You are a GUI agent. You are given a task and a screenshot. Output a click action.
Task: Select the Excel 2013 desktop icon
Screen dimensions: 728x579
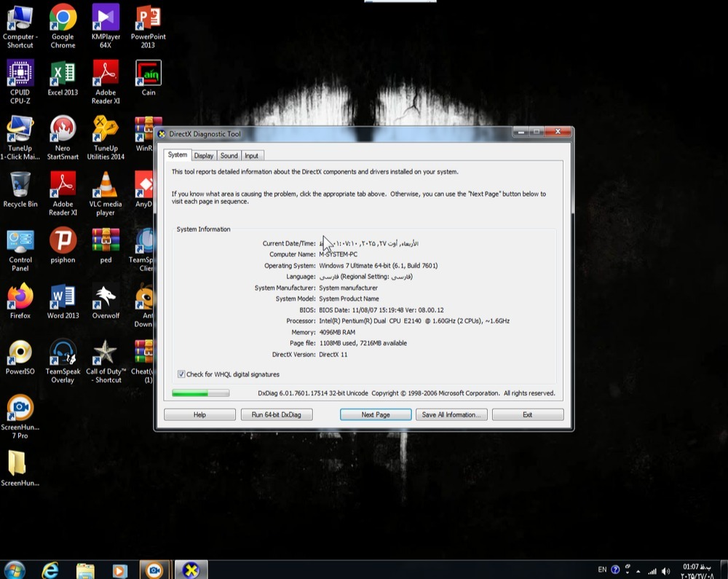pyautogui.click(x=63, y=77)
